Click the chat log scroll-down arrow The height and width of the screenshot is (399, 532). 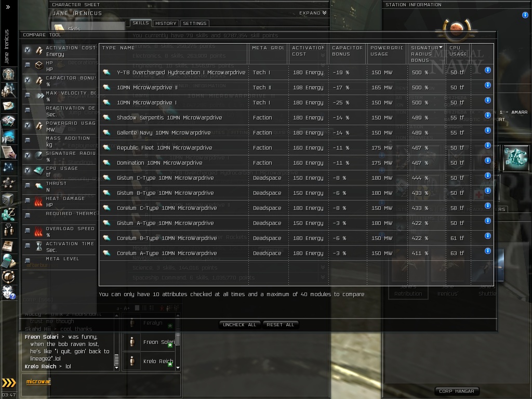pos(117,368)
